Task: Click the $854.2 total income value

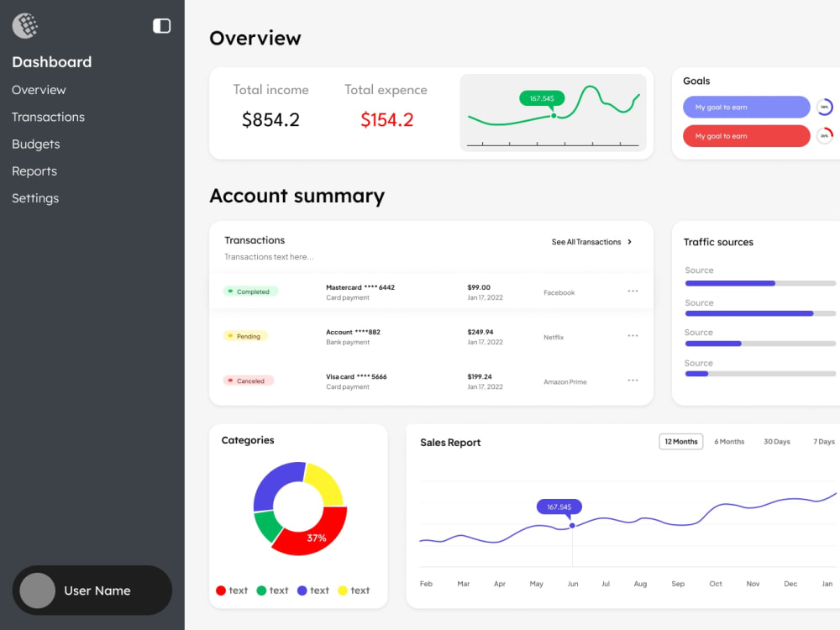Action: [x=270, y=120]
